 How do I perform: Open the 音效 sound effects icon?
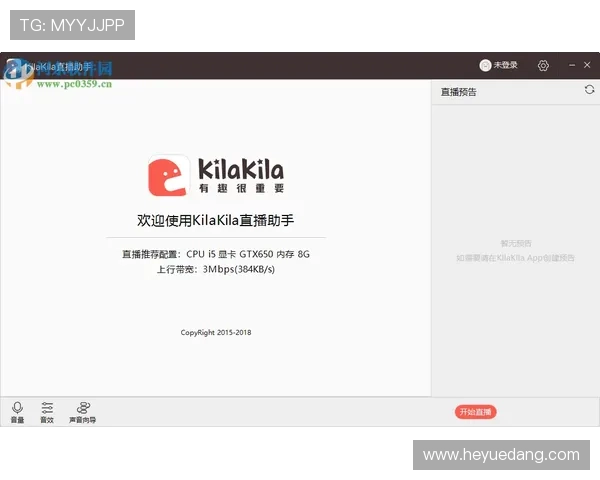(47, 412)
